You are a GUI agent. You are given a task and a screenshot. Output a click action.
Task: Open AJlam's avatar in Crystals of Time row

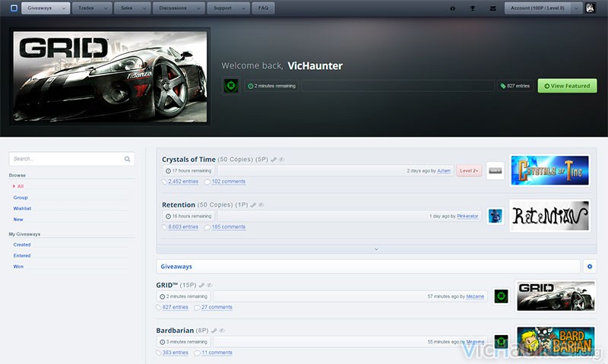(496, 170)
